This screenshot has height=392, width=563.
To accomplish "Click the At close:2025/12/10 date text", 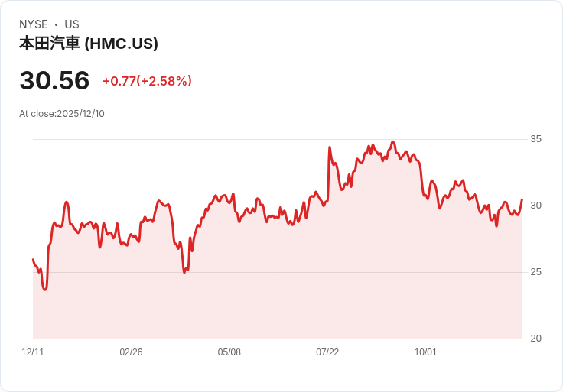I will 62,114.
